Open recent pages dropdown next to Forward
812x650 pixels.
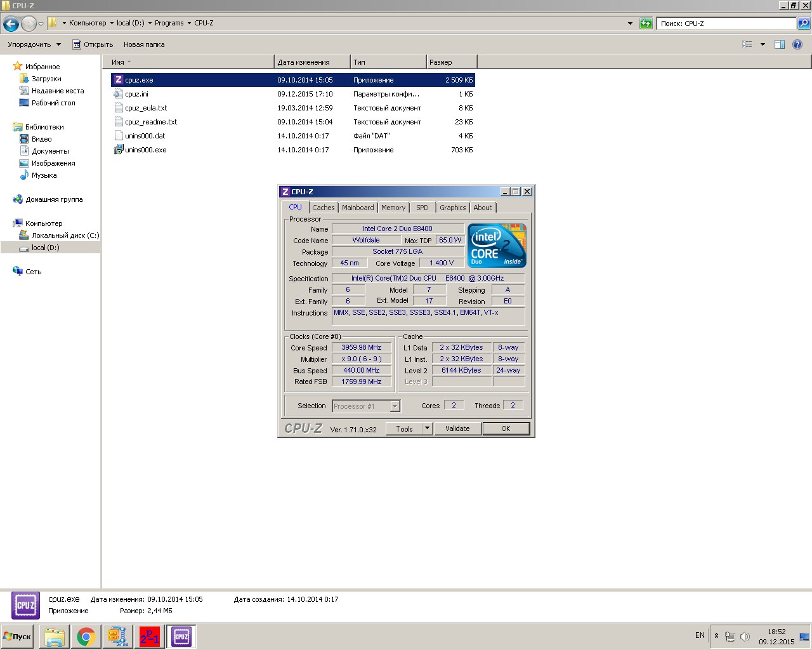[x=41, y=24]
